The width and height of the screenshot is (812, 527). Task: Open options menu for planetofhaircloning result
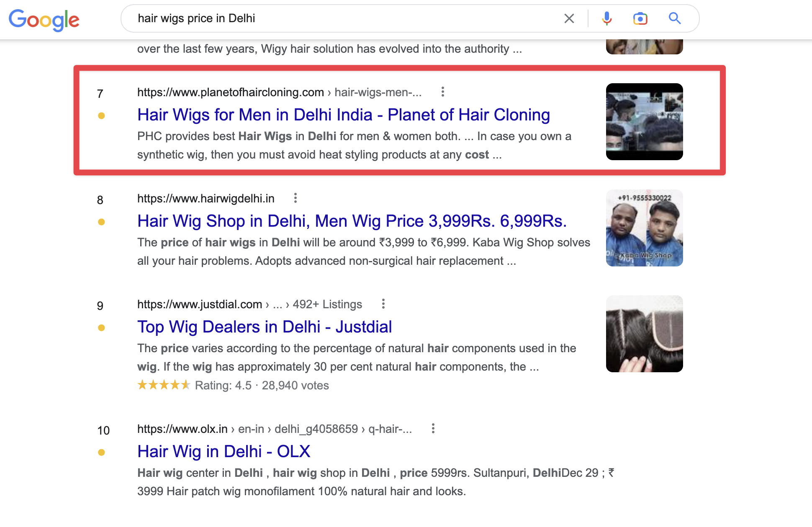click(x=442, y=92)
